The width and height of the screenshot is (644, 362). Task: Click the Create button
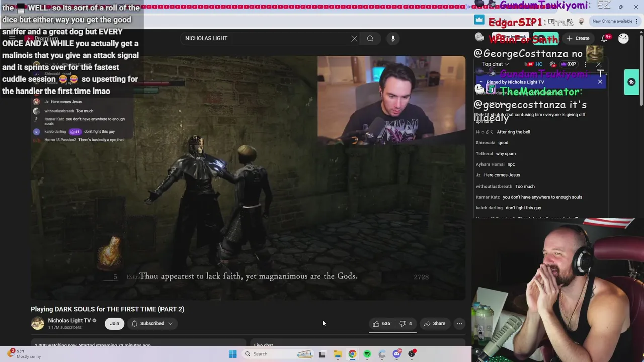click(x=578, y=38)
